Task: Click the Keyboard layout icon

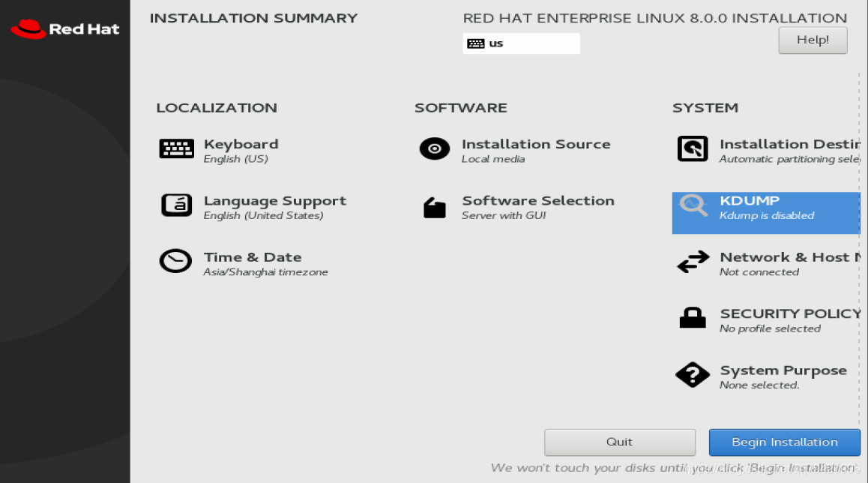Action: click(177, 148)
